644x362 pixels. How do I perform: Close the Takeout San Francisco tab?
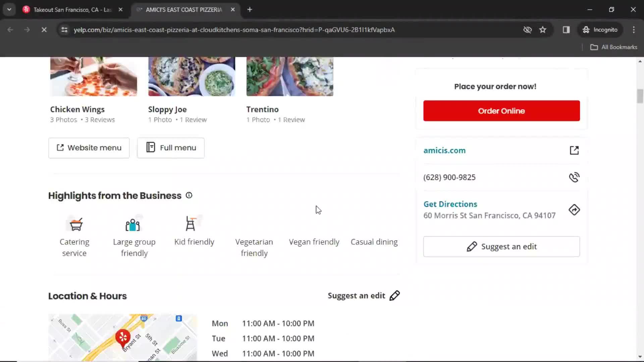pos(120,10)
